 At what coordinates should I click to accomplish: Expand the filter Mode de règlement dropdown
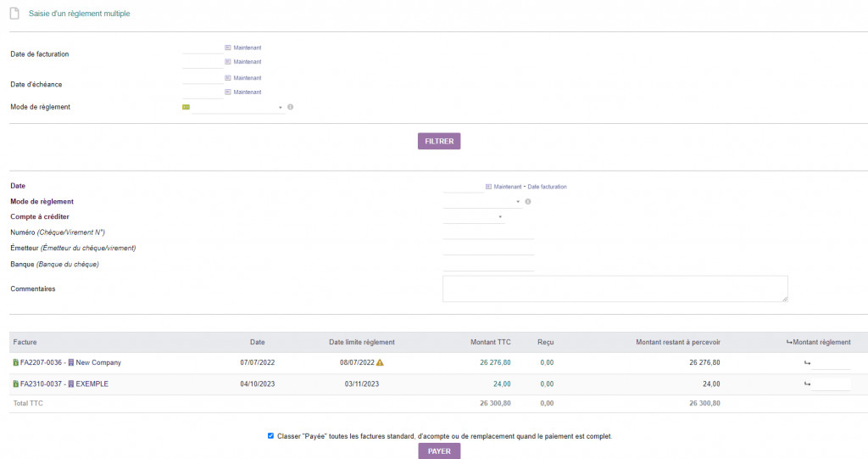point(238,108)
